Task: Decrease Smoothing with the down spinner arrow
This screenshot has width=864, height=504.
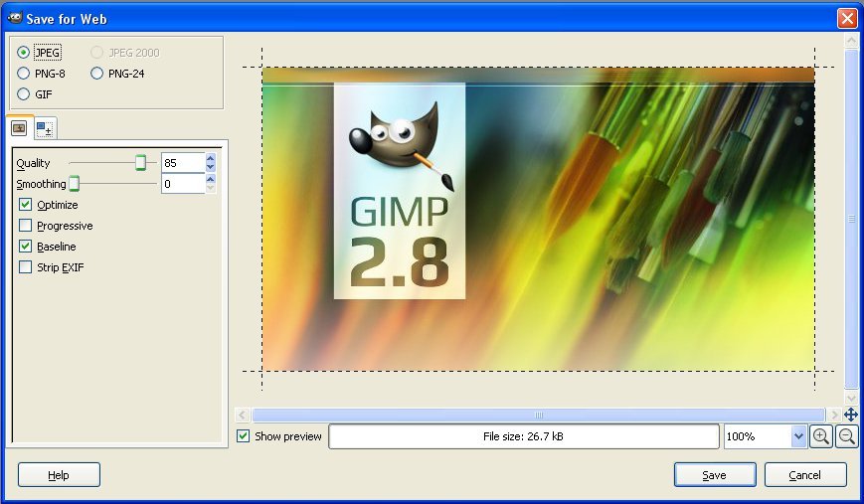Action: pyautogui.click(x=211, y=189)
